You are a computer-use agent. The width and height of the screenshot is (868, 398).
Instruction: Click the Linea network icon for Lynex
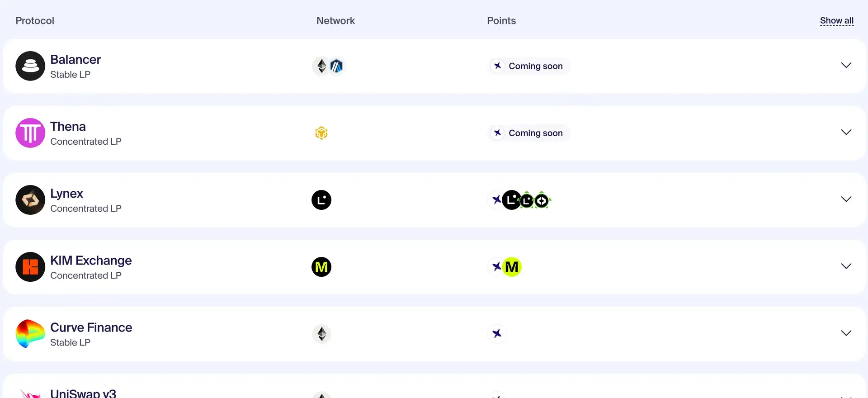[321, 200]
